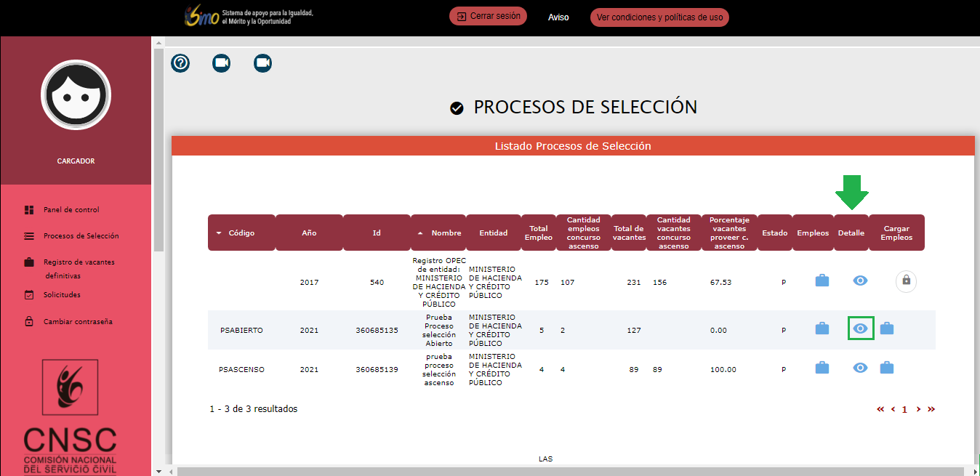Sort table by the Nombre column

pyautogui.click(x=445, y=233)
